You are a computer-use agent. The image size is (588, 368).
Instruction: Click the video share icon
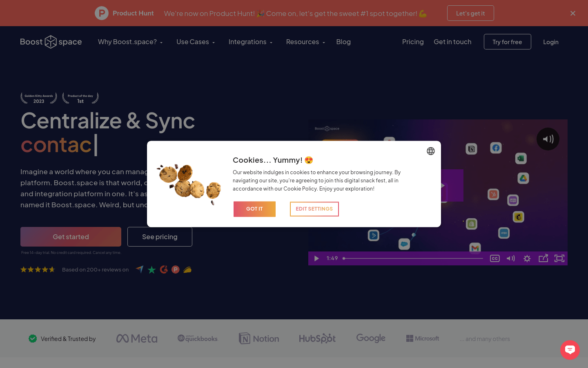543,258
